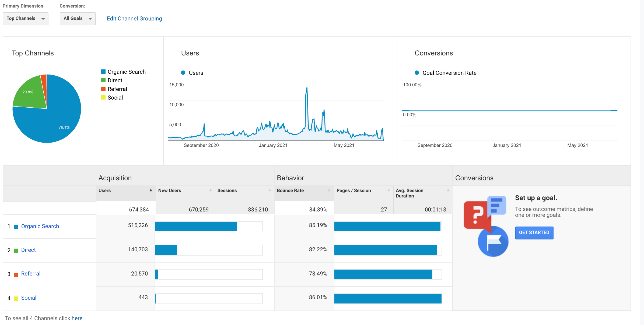The image size is (644, 325).
Task: Click the 85.19% bounce rate value
Action: pyautogui.click(x=318, y=225)
